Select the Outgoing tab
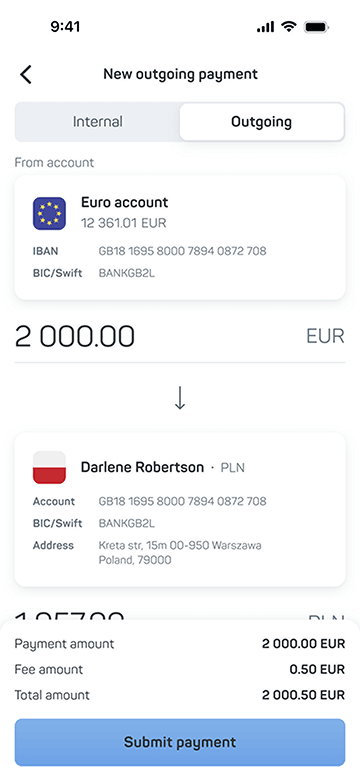Screen dimensions: 360x781 coord(261,122)
